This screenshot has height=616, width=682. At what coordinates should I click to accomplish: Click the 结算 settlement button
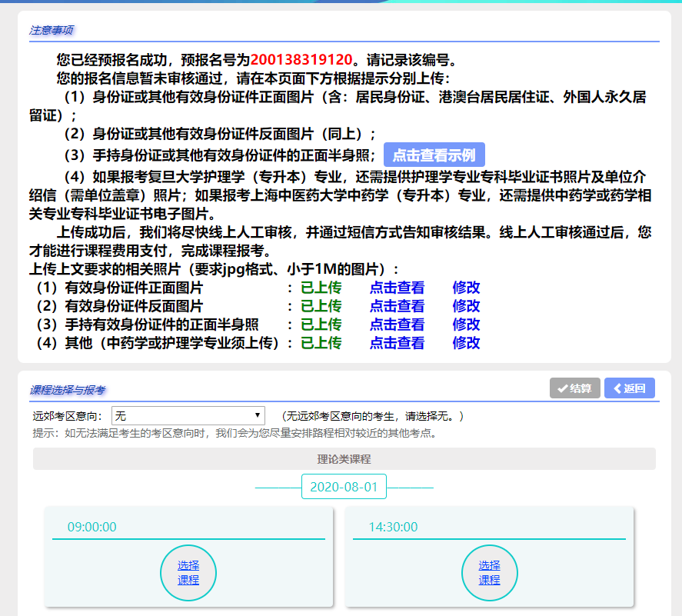coord(574,388)
